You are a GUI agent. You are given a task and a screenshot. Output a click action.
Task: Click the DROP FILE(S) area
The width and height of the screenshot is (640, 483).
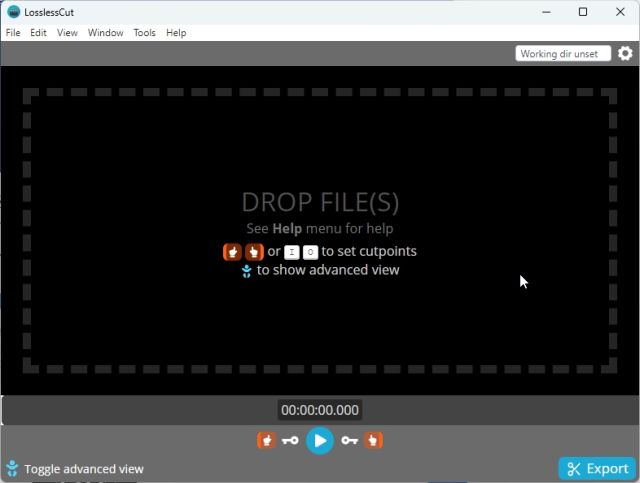pos(320,202)
